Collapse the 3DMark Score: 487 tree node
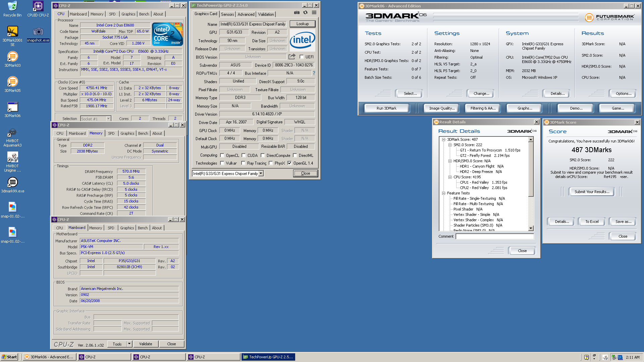This screenshot has height=362, width=644. click(443, 139)
